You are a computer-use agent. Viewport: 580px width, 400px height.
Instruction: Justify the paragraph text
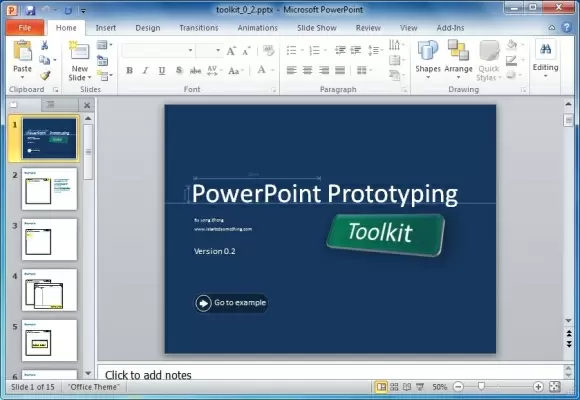pos(340,70)
